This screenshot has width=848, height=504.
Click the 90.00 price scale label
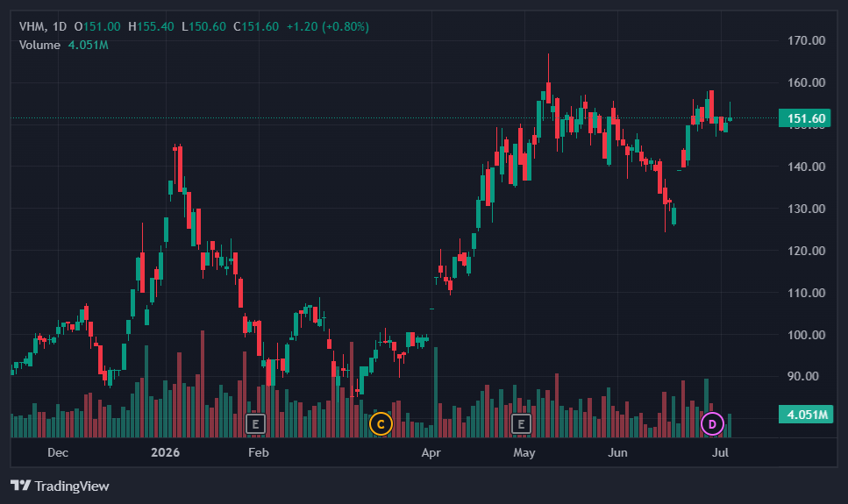pos(807,376)
